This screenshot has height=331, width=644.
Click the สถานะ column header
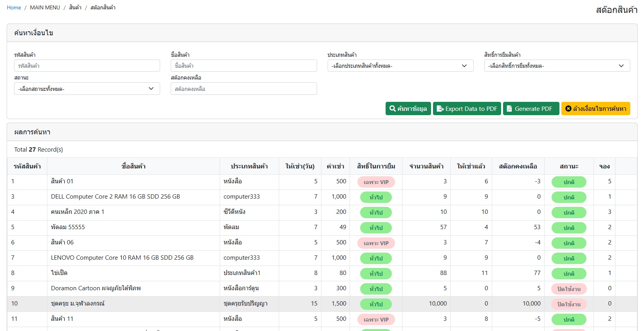point(569,166)
